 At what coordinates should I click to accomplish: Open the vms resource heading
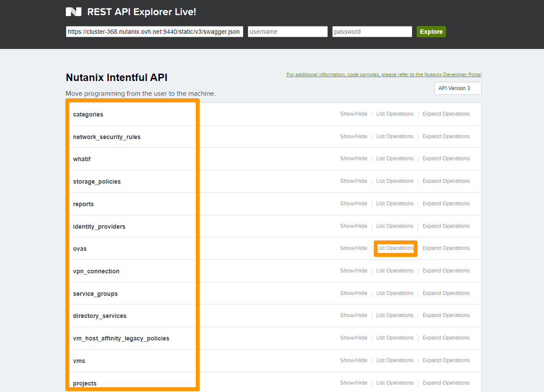click(79, 361)
